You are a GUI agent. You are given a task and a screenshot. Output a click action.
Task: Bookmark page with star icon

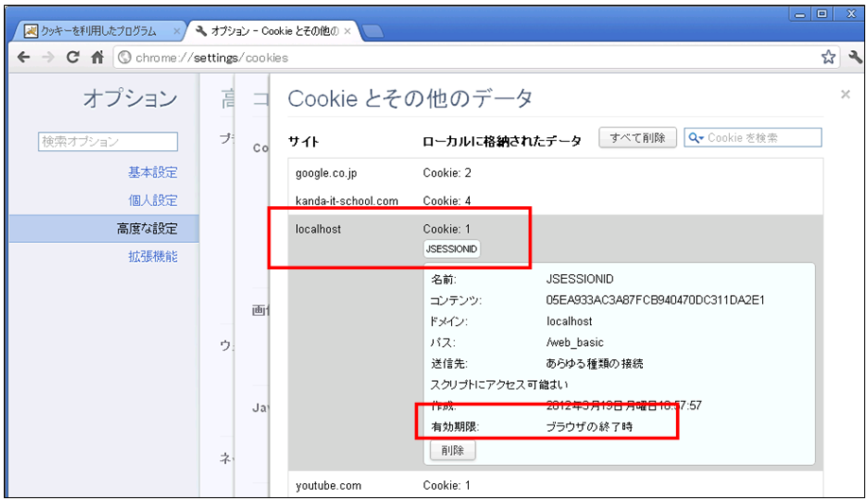[x=828, y=58]
